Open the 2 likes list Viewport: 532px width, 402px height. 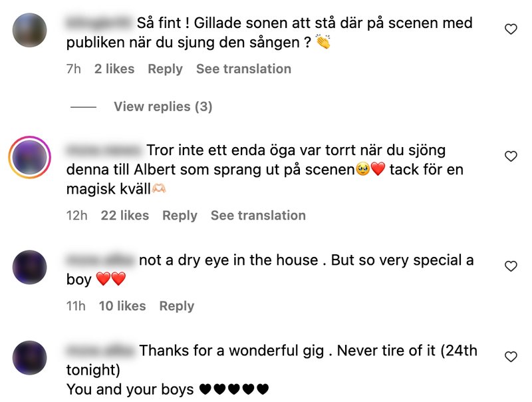[x=114, y=69]
